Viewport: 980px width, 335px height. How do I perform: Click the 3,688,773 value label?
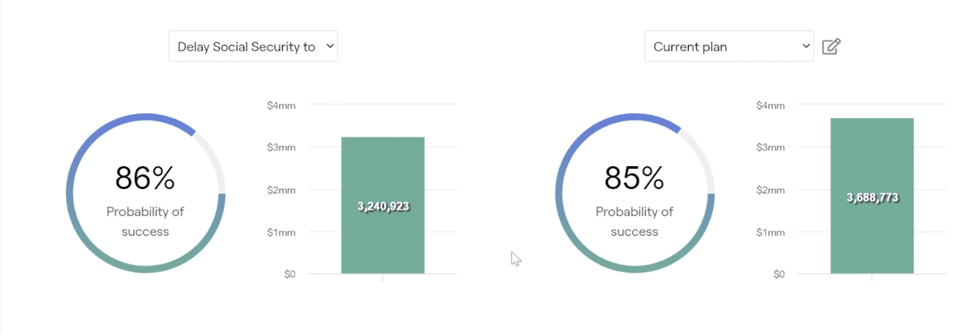click(x=872, y=197)
